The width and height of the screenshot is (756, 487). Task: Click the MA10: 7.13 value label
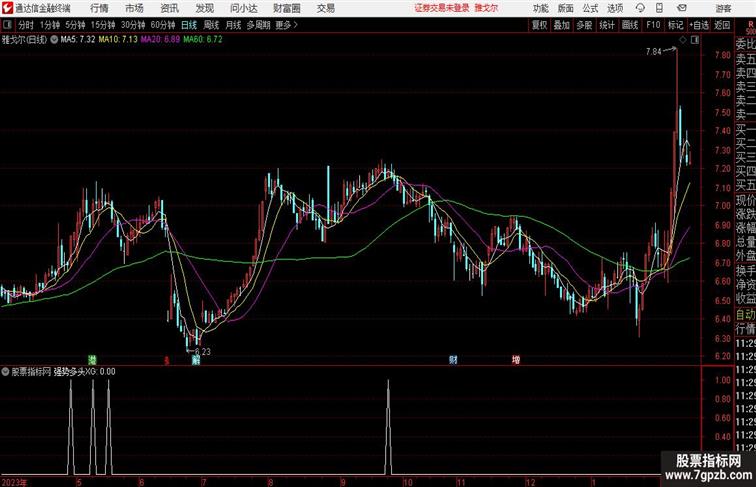118,40
